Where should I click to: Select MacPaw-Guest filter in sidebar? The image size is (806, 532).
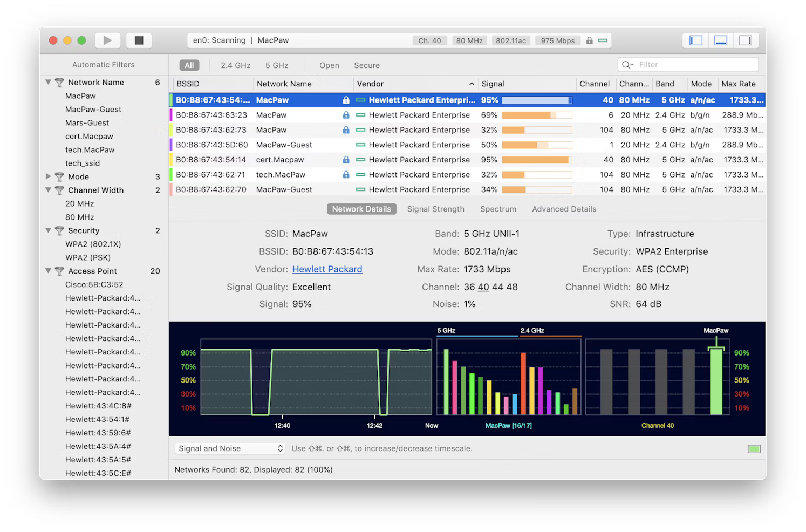pos(93,110)
